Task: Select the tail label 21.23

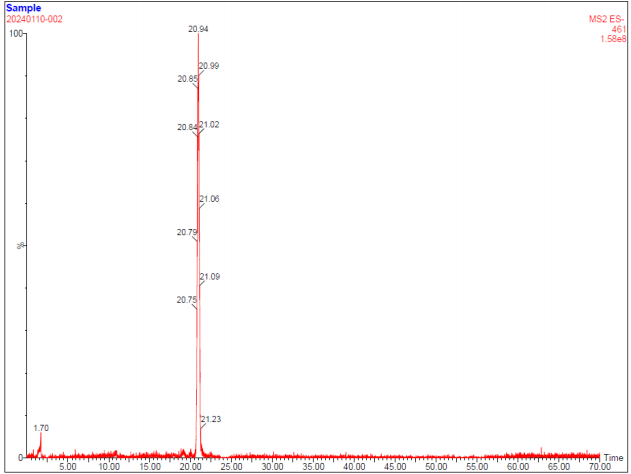Action: coord(211,419)
